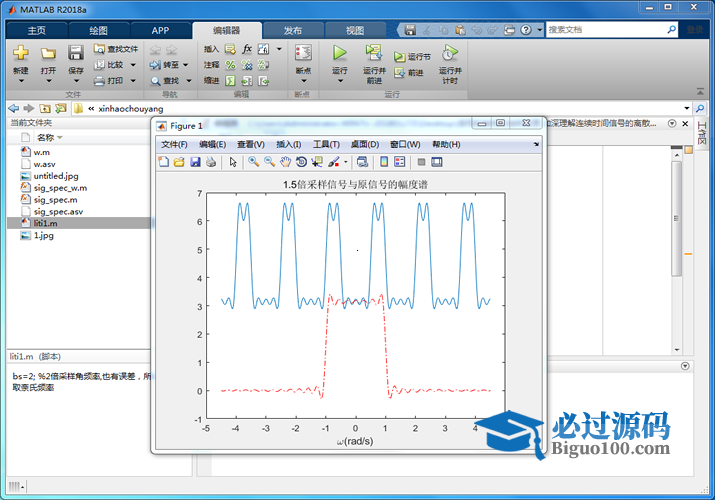Image resolution: width=715 pixels, height=500 pixels.
Task: Click the Data Cursor tool icon
Action: [317, 162]
